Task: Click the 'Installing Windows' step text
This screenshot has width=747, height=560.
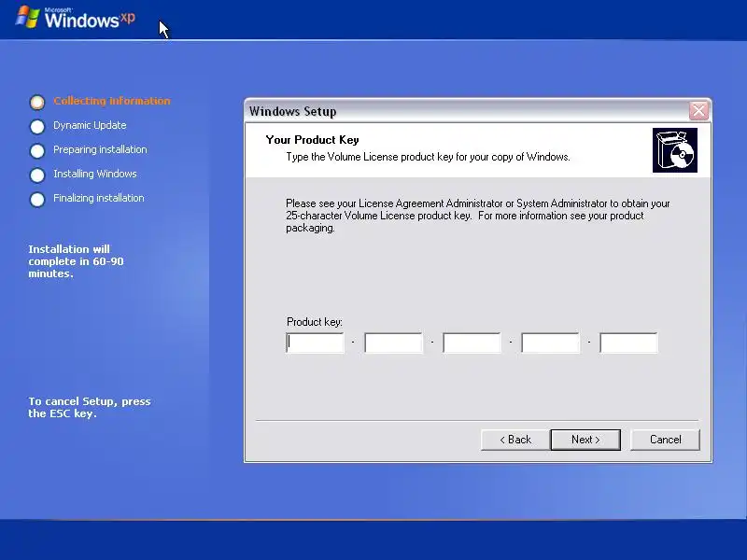Action: pyautogui.click(x=95, y=174)
